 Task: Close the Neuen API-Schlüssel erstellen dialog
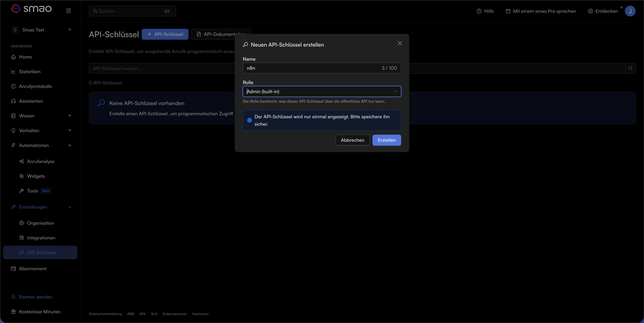coord(400,43)
